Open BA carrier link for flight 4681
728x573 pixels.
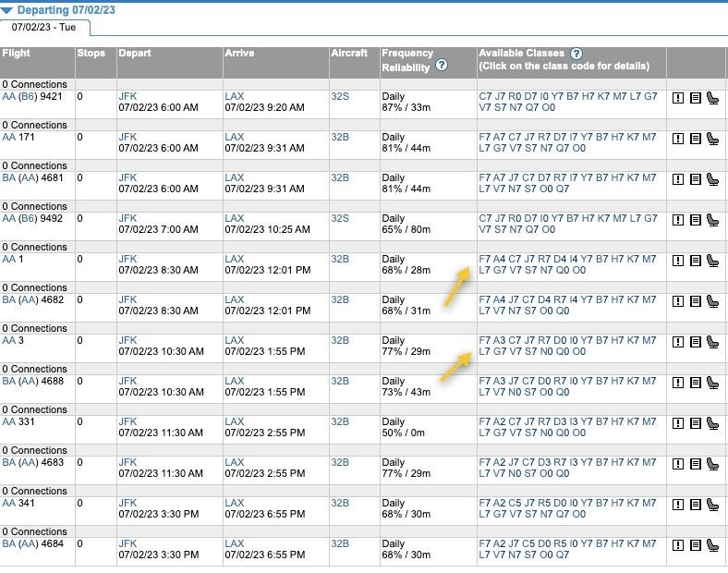click(9, 177)
